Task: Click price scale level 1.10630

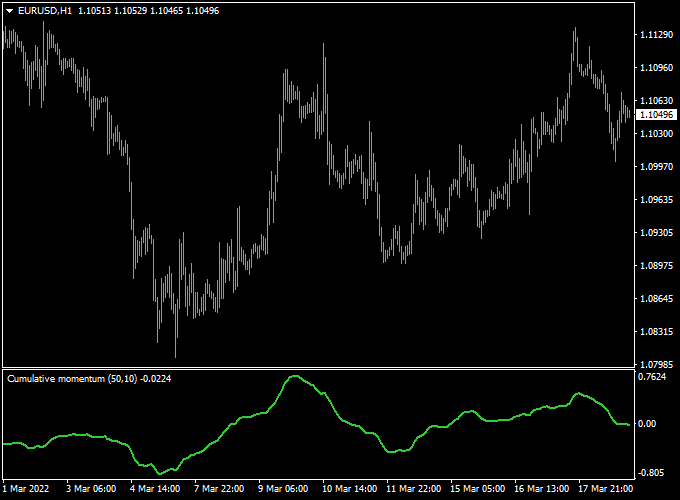Action: pos(657,101)
